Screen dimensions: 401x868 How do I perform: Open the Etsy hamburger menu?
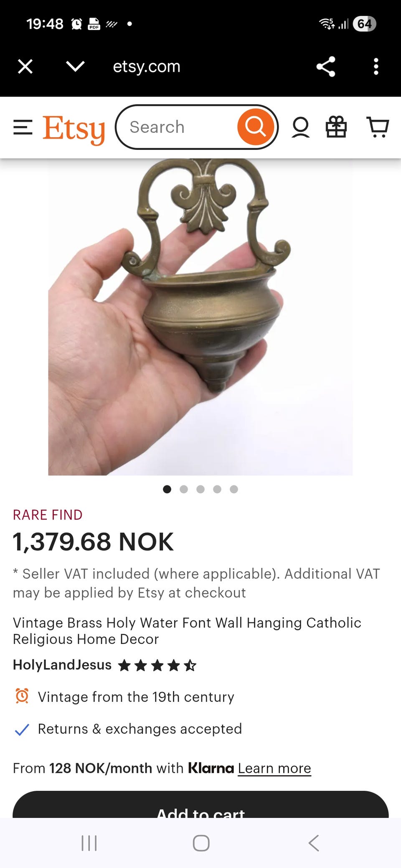tap(23, 127)
